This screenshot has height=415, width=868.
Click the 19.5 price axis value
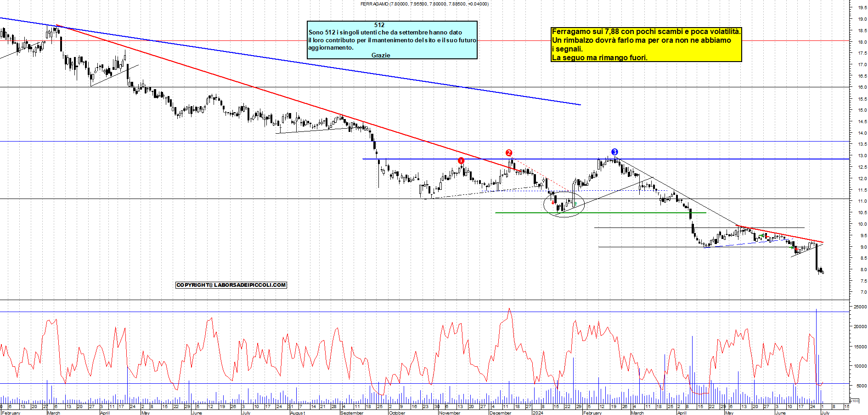[x=862, y=7]
